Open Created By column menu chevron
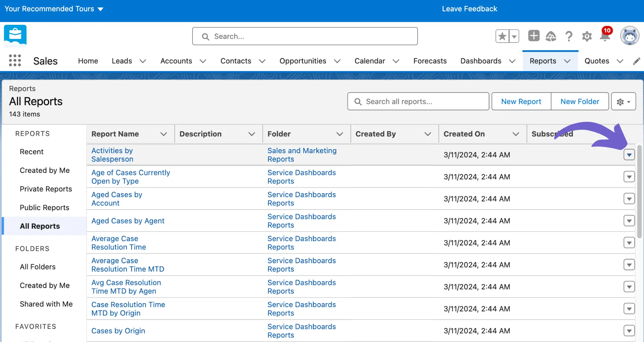The height and width of the screenshot is (342, 644). (428, 134)
